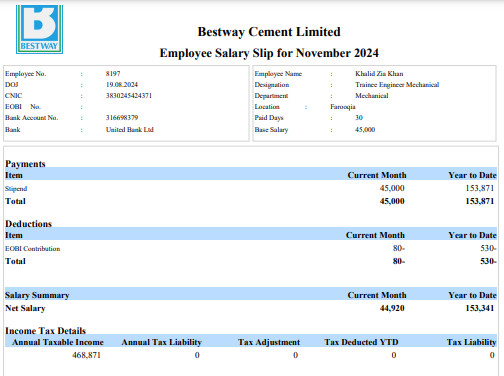
Task: Click the Salary Summary header
Action: pyautogui.click(x=37, y=295)
